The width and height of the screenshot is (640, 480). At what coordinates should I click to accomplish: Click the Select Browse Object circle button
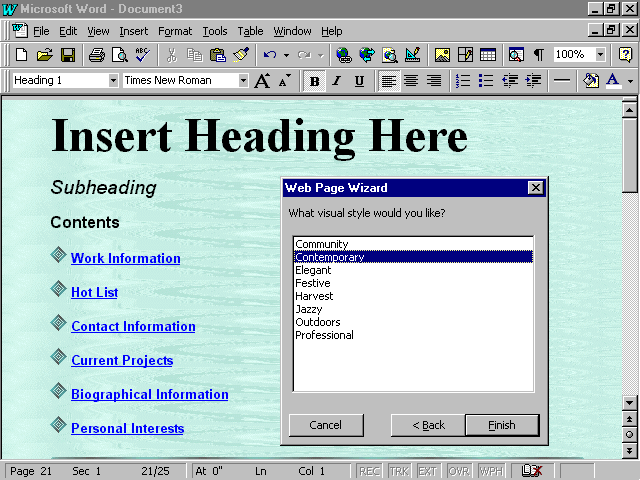coord(629,435)
